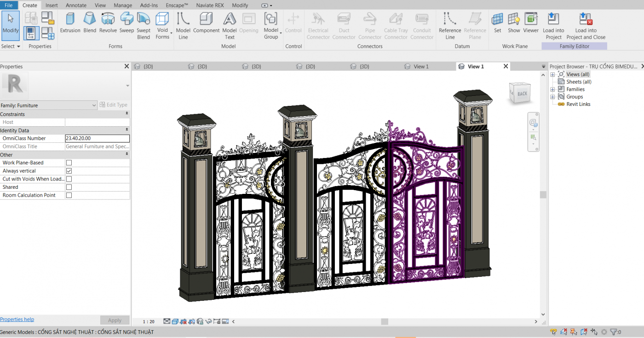This screenshot has height=338, width=644.
Task: Click the ViewCube BACK face
Action: [522, 93]
